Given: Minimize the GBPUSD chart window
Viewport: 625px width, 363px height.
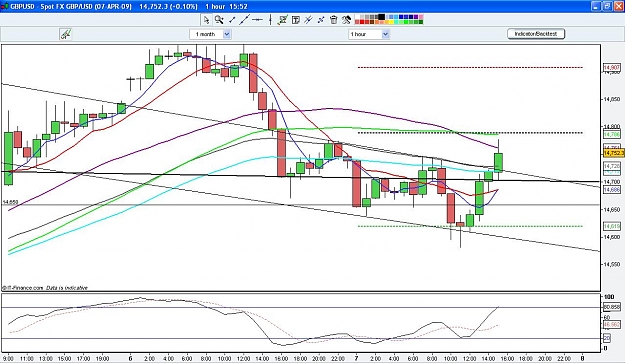Looking at the screenshot, I should click(x=596, y=6).
